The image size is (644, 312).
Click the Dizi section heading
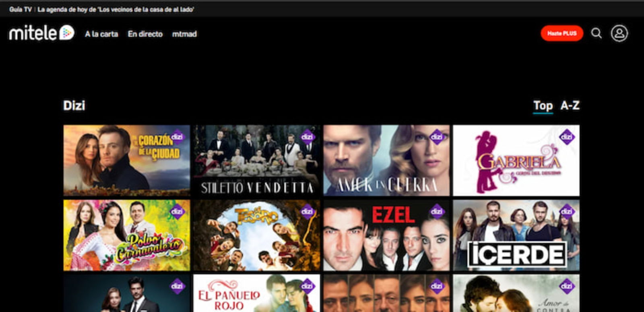74,106
